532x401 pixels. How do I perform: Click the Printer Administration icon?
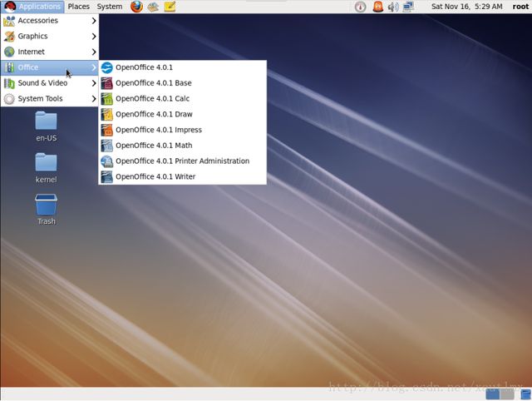[x=107, y=161]
